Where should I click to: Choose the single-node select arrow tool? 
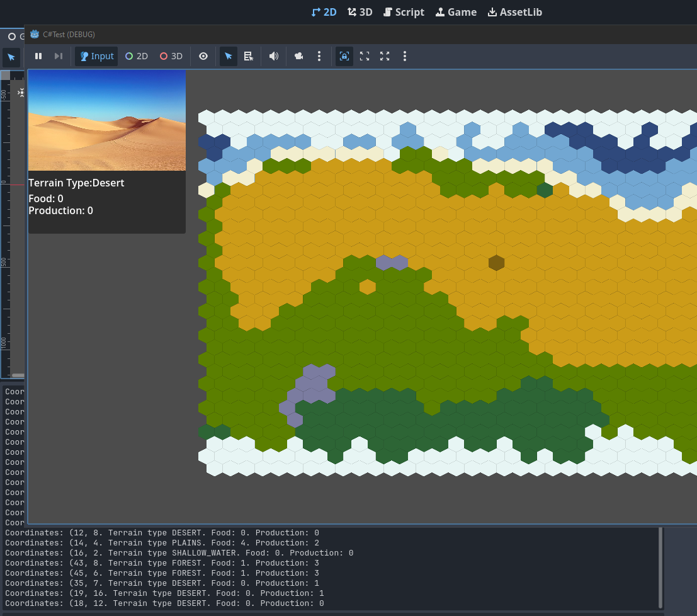click(x=229, y=56)
